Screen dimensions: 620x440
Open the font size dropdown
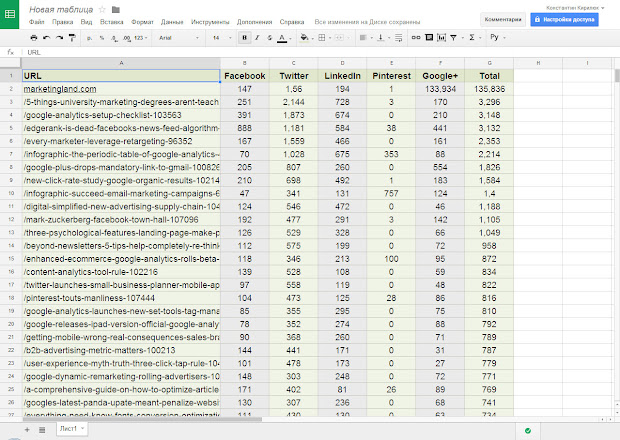click(x=222, y=37)
